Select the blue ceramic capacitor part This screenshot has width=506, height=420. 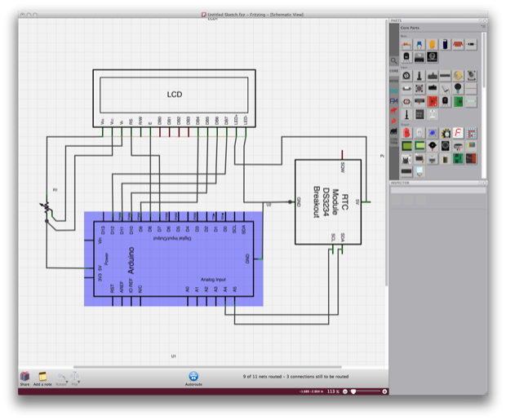(419, 45)
